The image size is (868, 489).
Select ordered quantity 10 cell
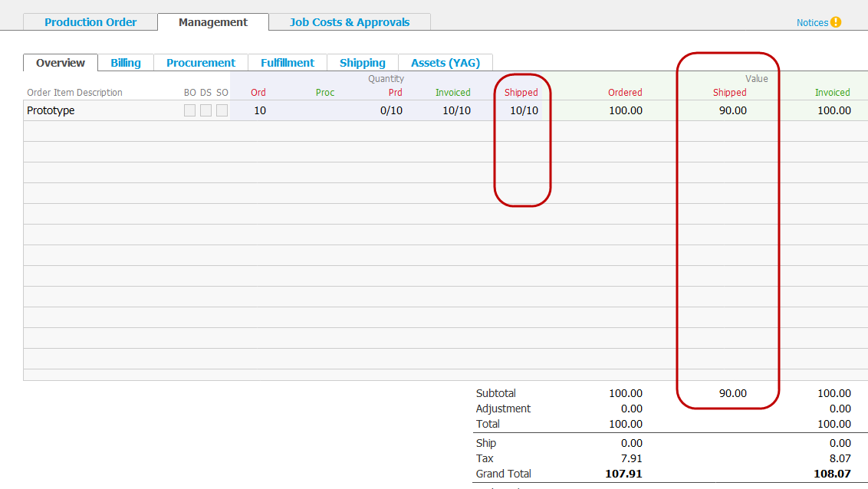[x=260, y=110]
